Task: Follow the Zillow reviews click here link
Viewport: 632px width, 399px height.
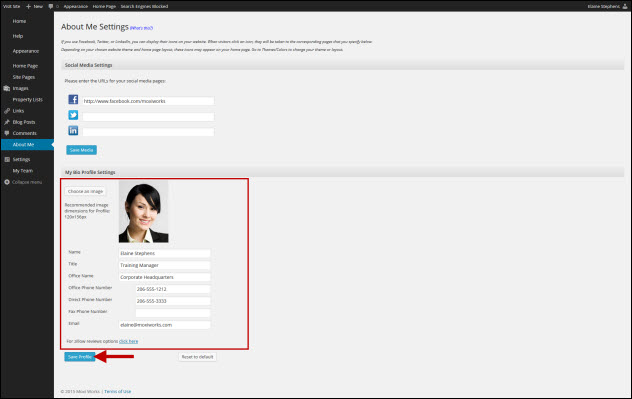Action: point(128,341)
